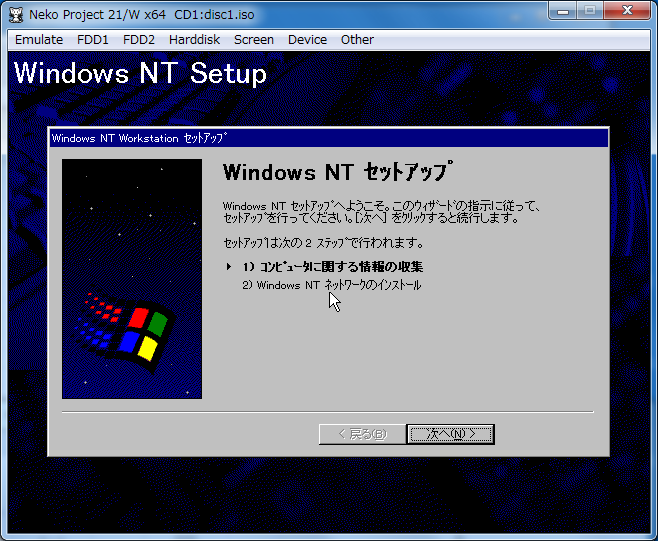Click the large Windows NT Setup banner heading
658x541 pixels.
pos(140,74)
